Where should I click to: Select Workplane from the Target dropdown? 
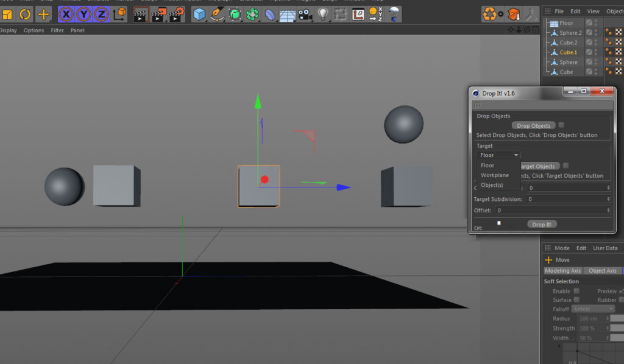[x=495, y=175]
